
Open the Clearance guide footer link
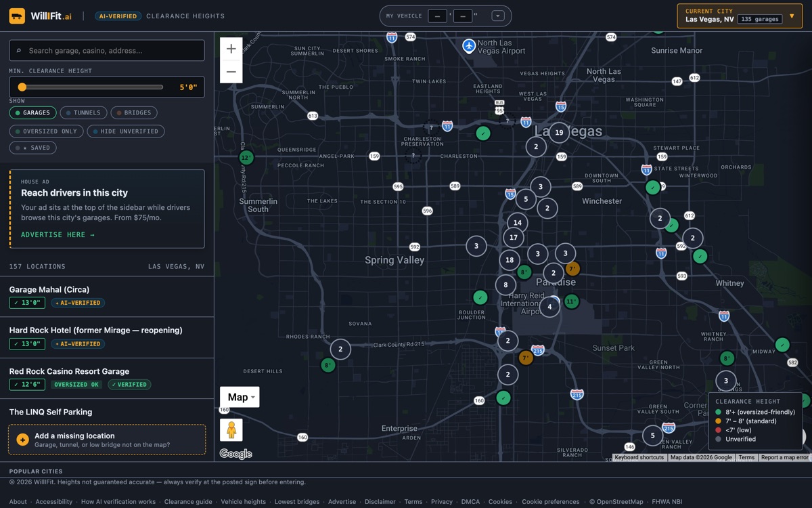[x=188, y=502]
